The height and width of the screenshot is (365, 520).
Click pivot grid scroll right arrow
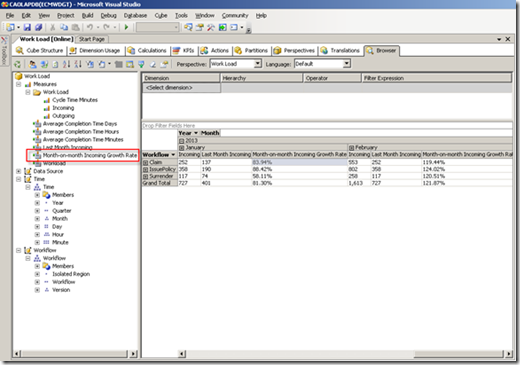(x=509, y=354)
